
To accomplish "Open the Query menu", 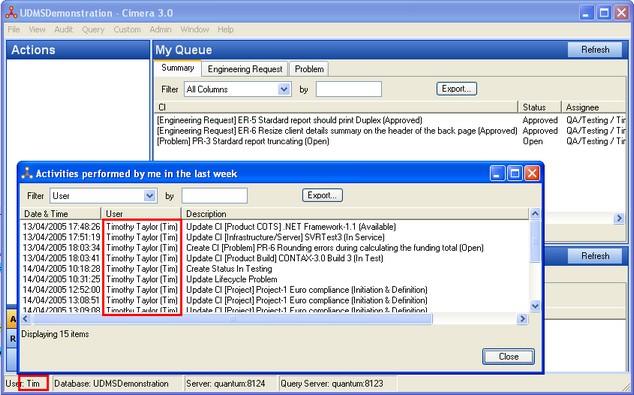I will tap(93, 30).
